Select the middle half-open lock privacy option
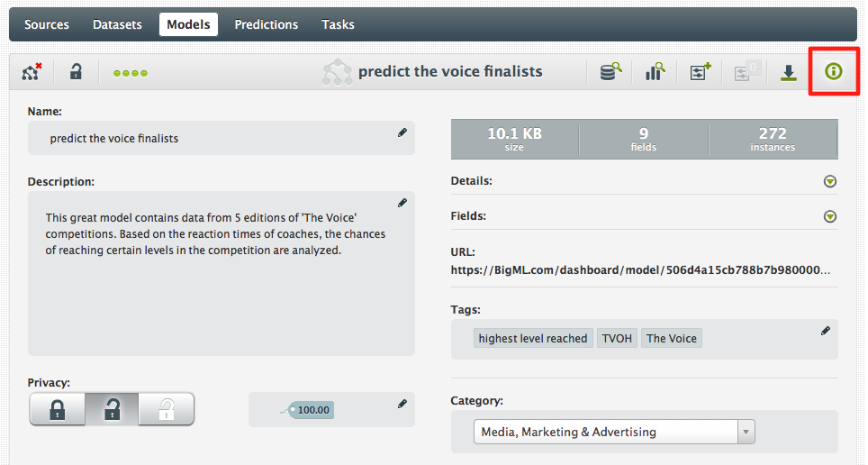The image size is (868, 465). [112, 410]
